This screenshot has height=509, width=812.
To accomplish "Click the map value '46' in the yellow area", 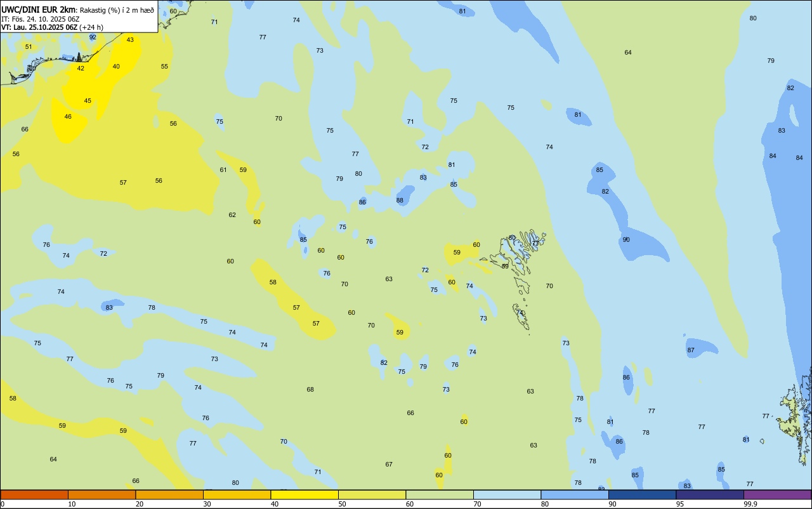I will [68, 117].
